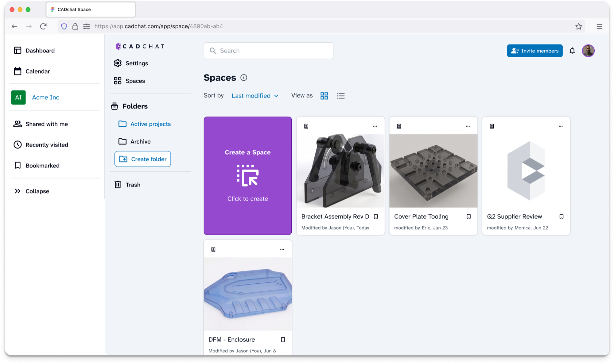Screen dimensions: 614x364
Task: Click badge icon on Cover Plate Tooling card
Action: pyautogui.click(x=399, y=126)
